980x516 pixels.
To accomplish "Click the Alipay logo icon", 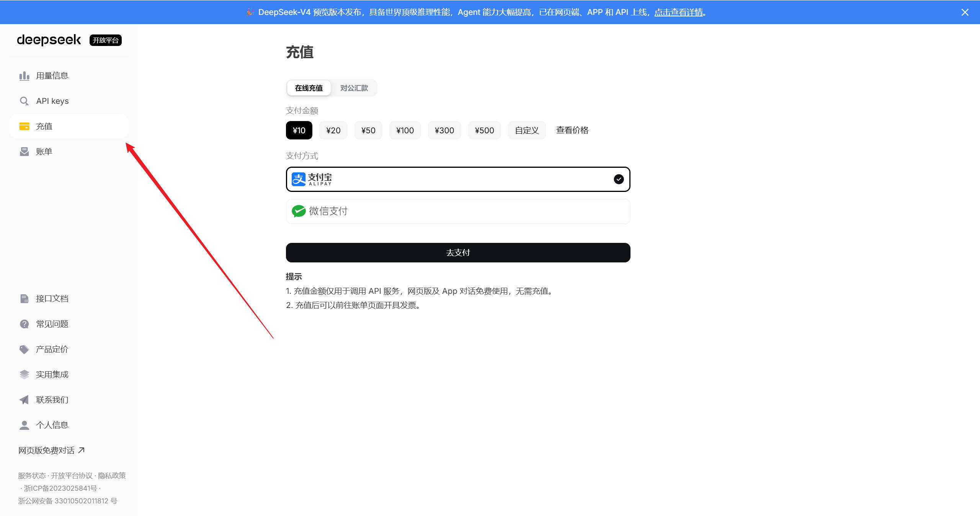I will 299,179.
